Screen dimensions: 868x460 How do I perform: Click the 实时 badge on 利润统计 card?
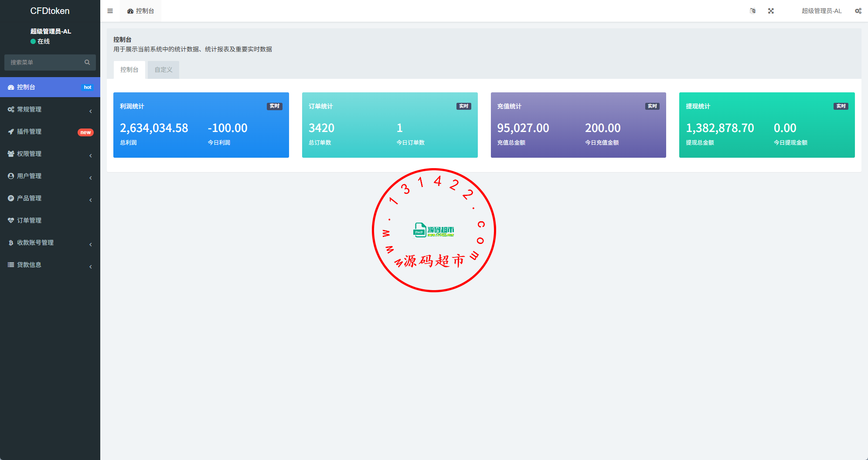(274, 106)
